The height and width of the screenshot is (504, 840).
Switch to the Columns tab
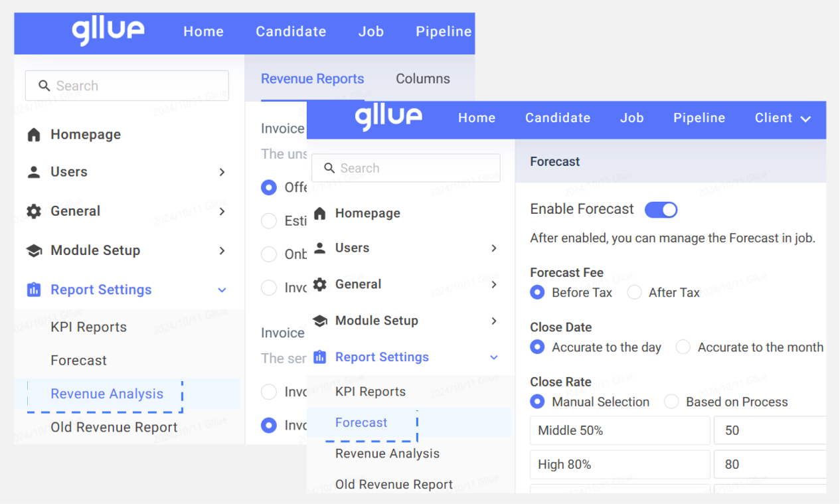pos(423,78)
